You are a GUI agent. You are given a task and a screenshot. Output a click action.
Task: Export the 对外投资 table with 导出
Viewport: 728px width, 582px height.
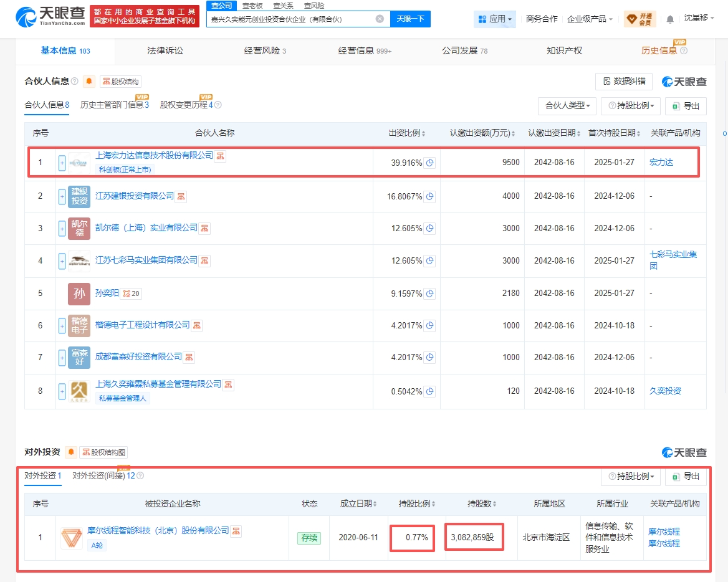point(686,477)
